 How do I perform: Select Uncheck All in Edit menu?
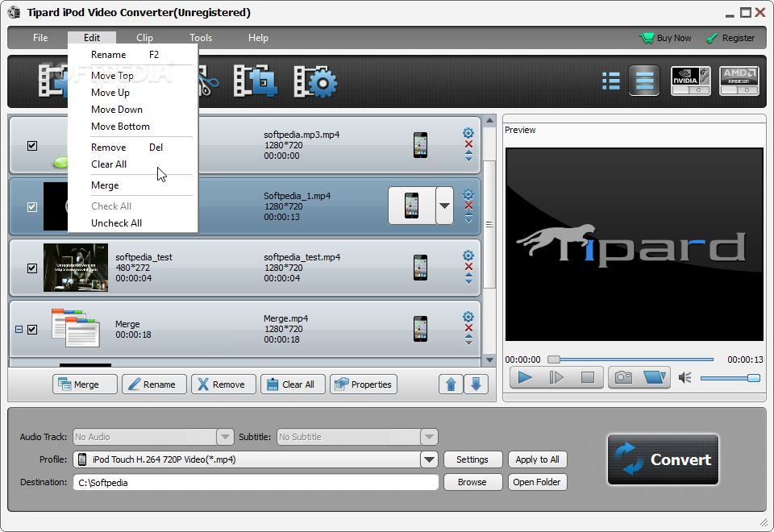pos(133,223)
